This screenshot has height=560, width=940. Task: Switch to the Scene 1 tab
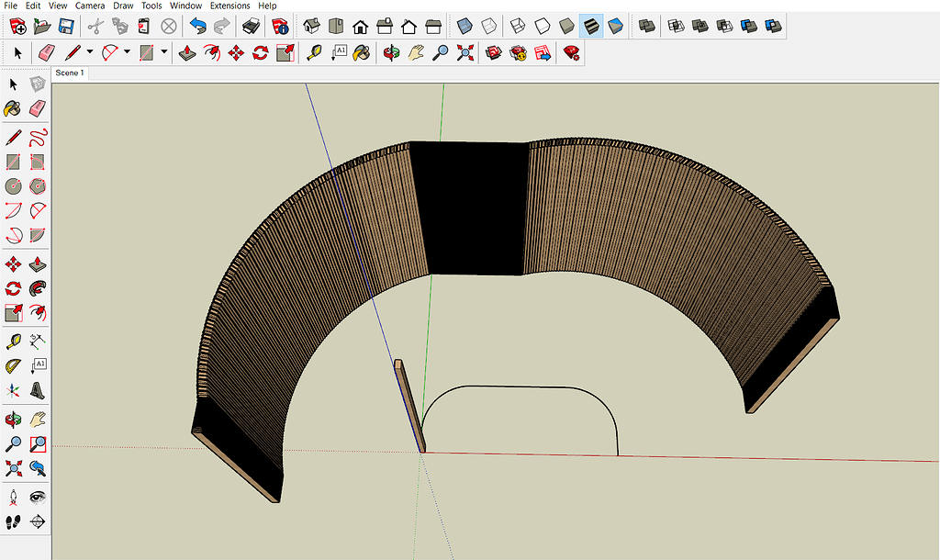coord(70,73)
